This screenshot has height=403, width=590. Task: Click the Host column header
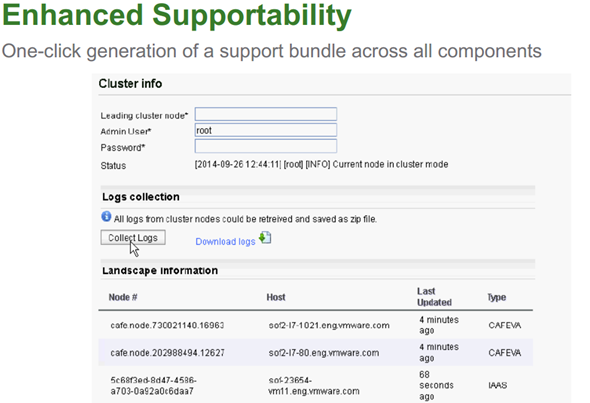pyautogui.click(x=276, y=297)
